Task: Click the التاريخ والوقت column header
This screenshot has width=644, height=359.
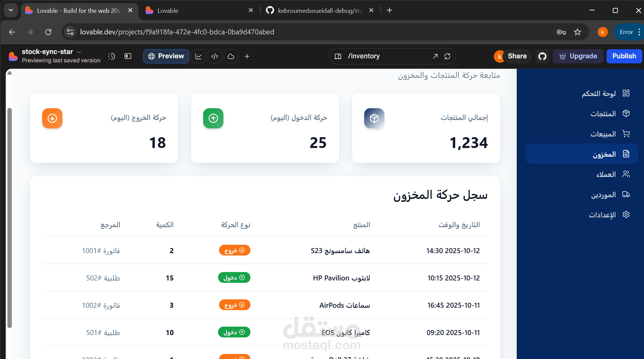Action: pos(459,225)
